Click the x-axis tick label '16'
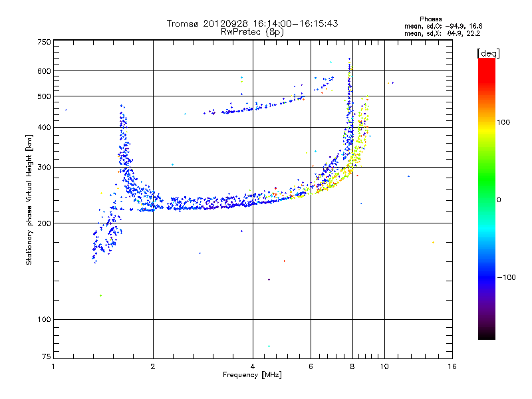 click(x=452, y=366)
